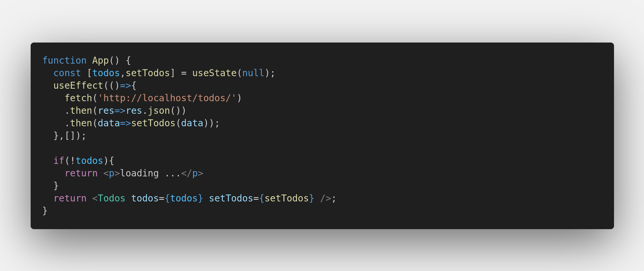Click the 'const' keyword
The height and width of the screenshot is (271, 644).
pos(67,73)
